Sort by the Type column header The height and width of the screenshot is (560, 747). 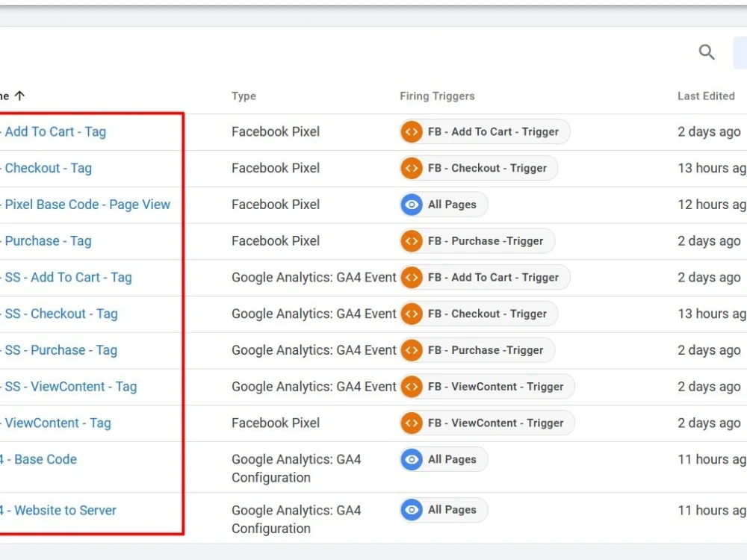pos(244,96)
